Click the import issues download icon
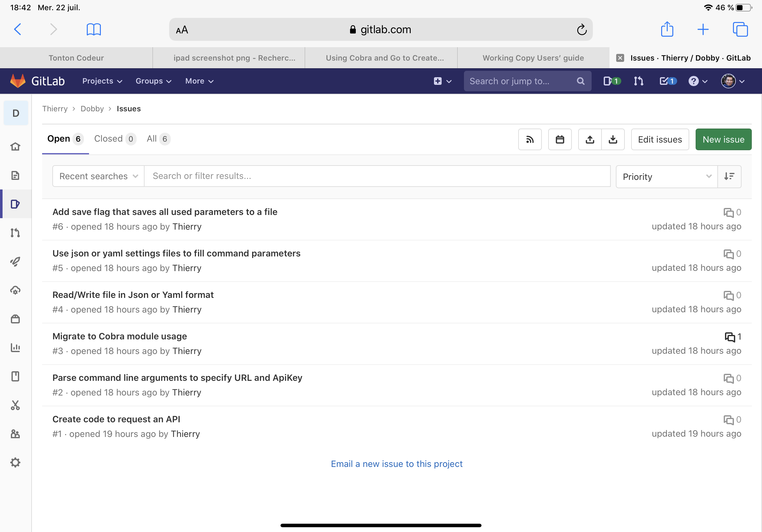The width and height of the screenshot is (762, 532). click(x=613, y=139)
